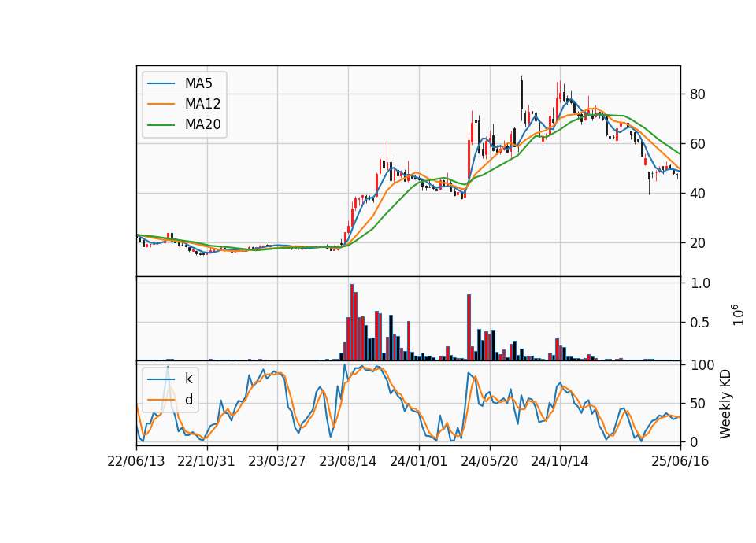Click the KD axis value 0
This screenshot has height=543, width=756.
coord(694,441)
